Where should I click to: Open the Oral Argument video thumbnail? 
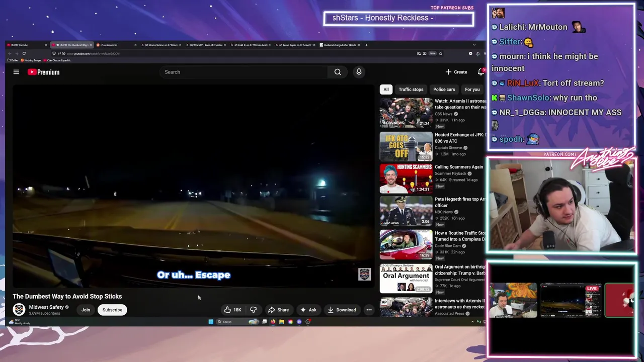406,278
